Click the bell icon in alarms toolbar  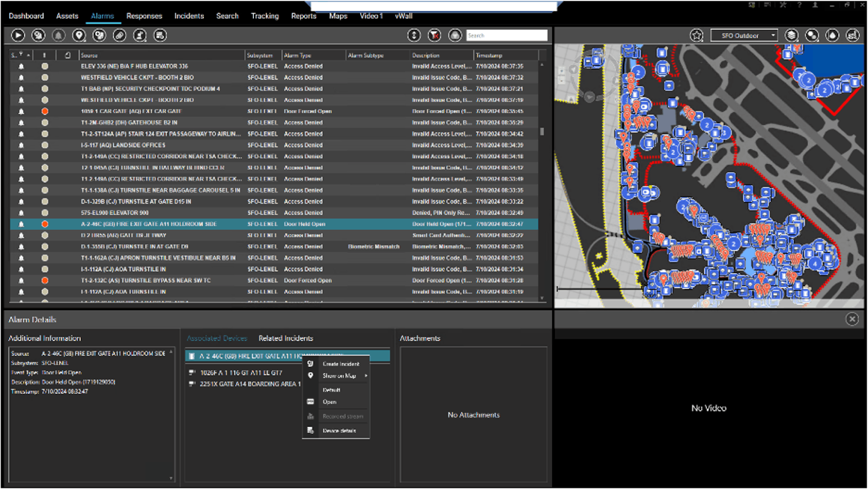[59, 35]
